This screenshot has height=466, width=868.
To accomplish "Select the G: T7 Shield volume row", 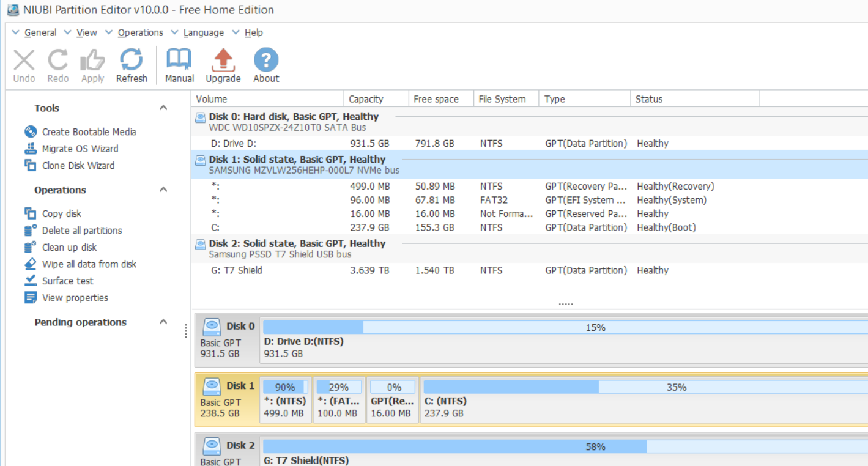I will point(530,270).
